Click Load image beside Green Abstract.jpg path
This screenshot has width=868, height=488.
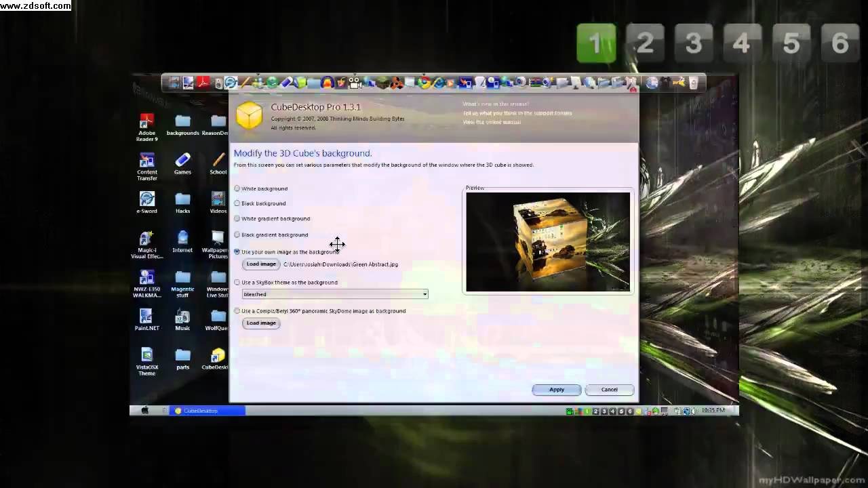point(261,264)
